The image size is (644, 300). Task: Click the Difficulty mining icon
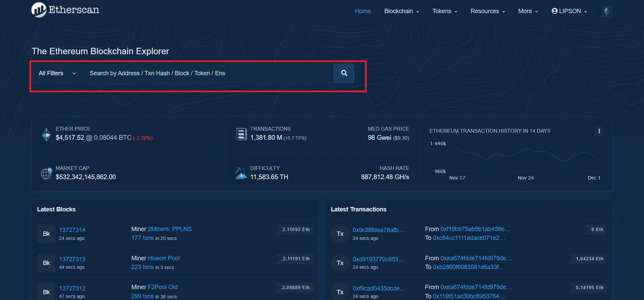pyautogui.click(x=241, y=173)
